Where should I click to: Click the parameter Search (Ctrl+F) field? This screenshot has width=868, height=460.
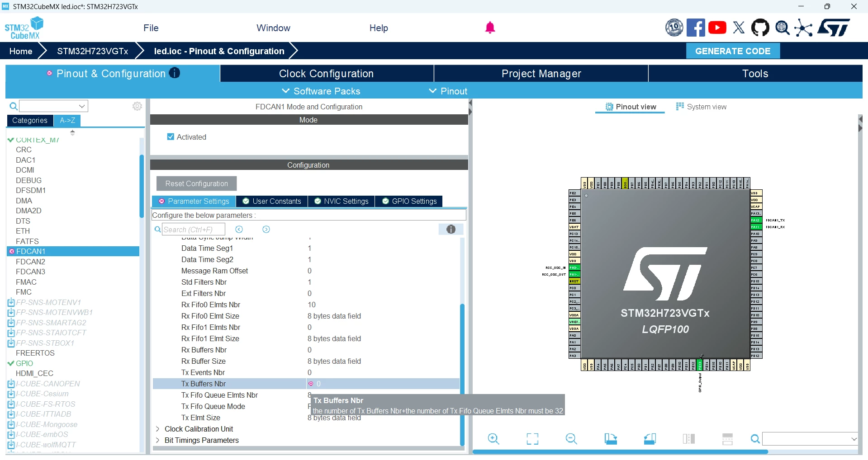tap(193, 230)
